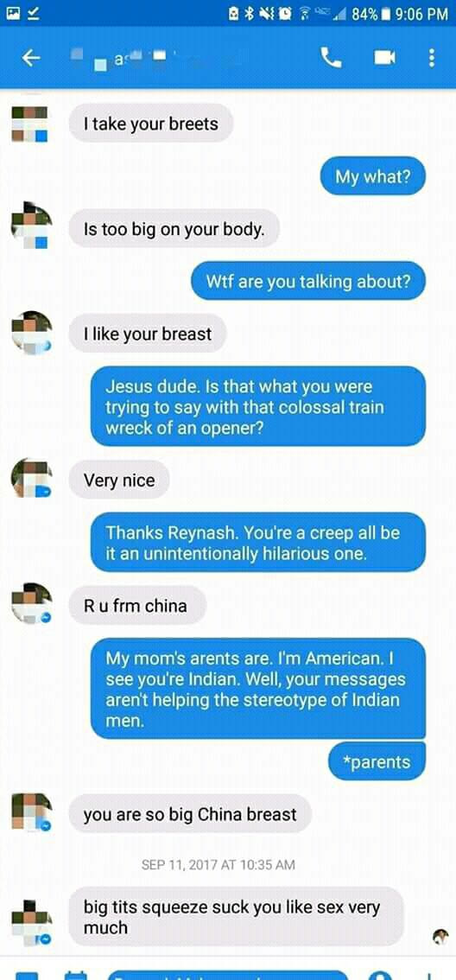This screenshot has height=980, width=456.
Task: Start a voice call with the phone icon
Action: point(331,58)
